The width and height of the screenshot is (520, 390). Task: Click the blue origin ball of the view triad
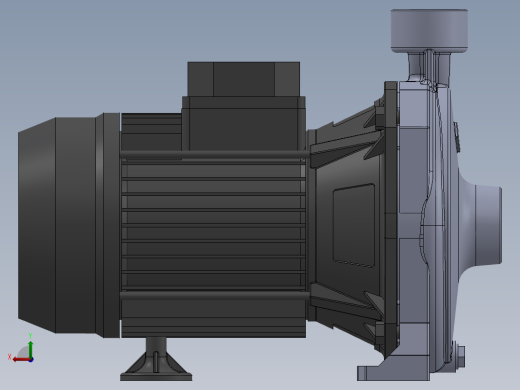click(x=31, y=360)
